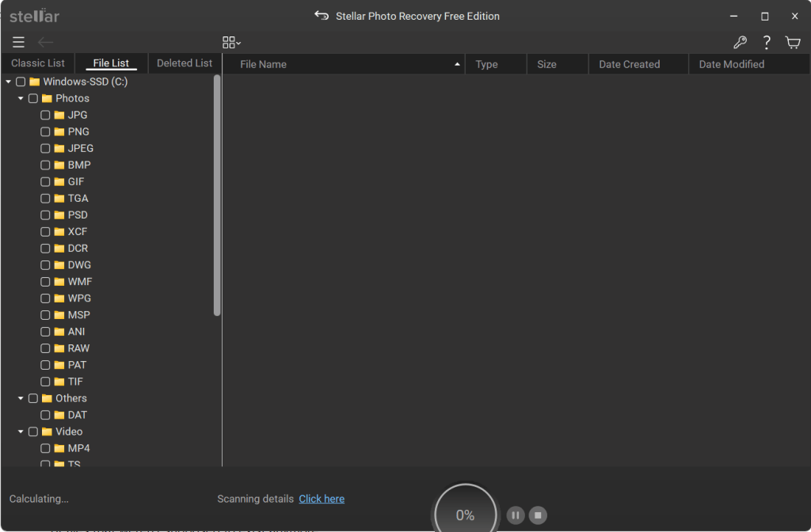811x532 pixels.
Task: Click the GIF folder icon
Action: (x=59, y=181)
